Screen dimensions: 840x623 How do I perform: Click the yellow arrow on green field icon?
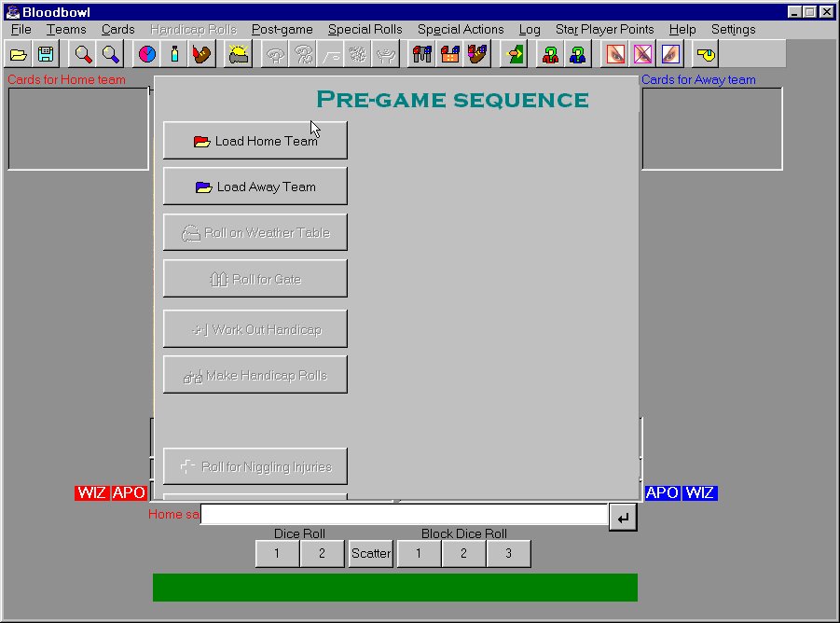(x=515, y=54)
